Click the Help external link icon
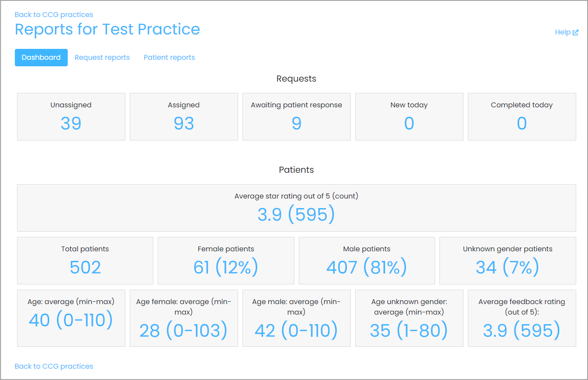The height and width of the screenshot is (380, 588). pyautogui.click(x=575, y=32)
